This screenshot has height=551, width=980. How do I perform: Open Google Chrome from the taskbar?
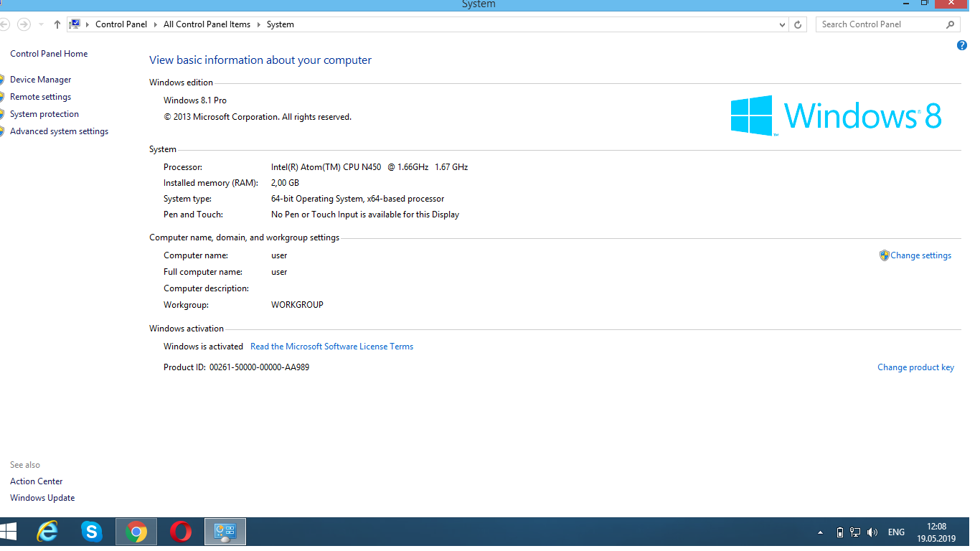click(136, 532)
